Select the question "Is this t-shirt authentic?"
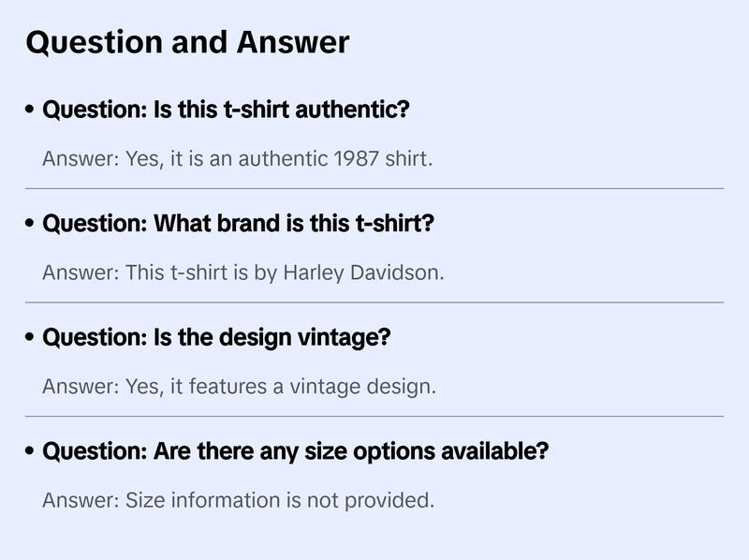Screen dimensions: 749x560 click(x=226, y=110)
